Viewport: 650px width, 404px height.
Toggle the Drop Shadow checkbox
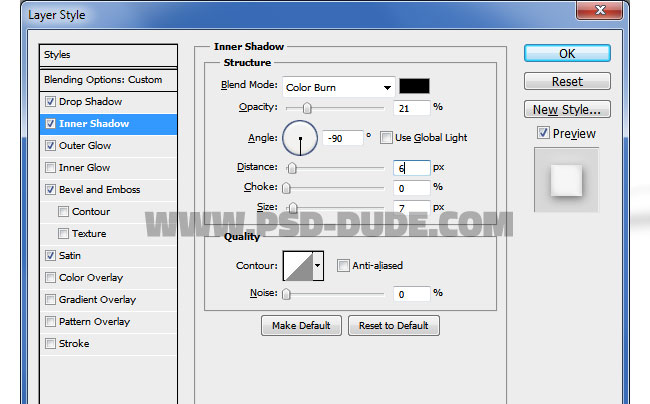point(50,102)
